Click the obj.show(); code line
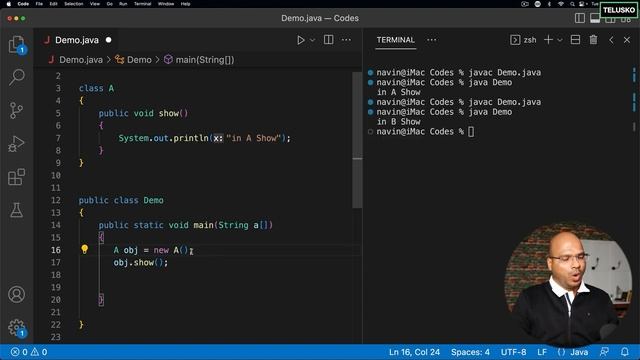Image resolution: width=640 pixels, height=360 pixels. click(x=140, y=262)
